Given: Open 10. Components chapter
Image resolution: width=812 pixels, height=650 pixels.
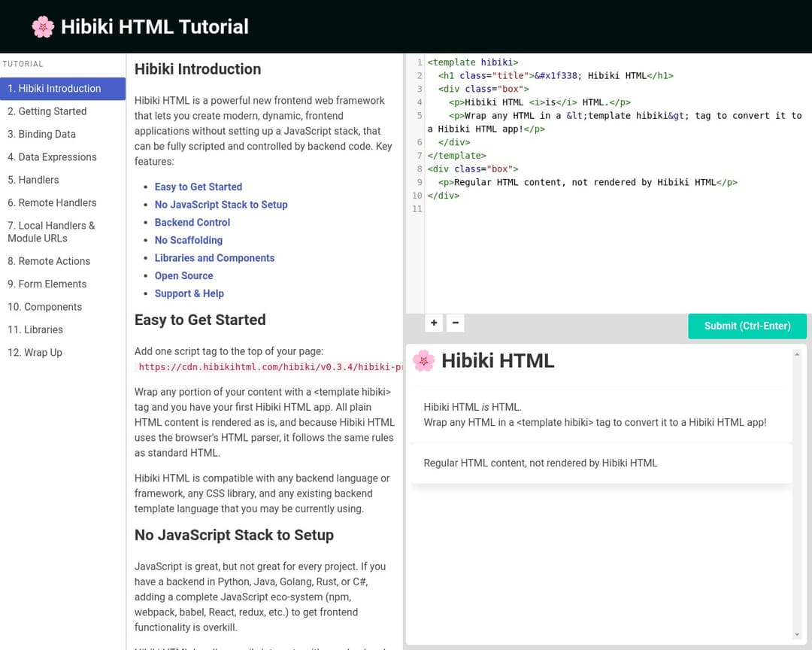Looking at the screenshot, I should pyautogui.click(x=62, y=307).
